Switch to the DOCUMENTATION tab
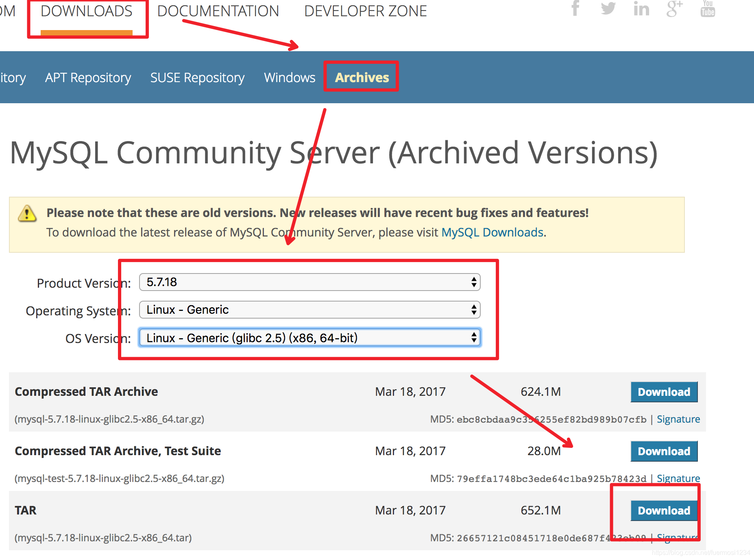754x560 pixels. pyautogui.click(x=218, y=11)
